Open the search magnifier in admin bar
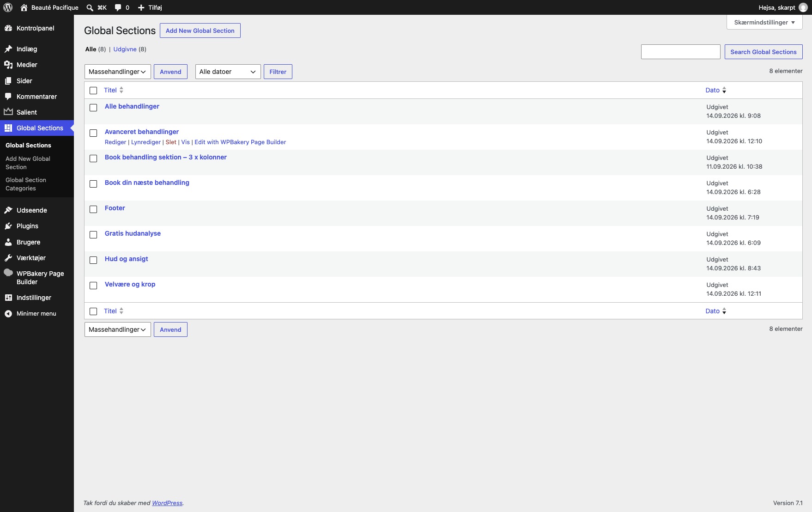The width and height of the screenshot is (812, 512). (x=90, y=7)
